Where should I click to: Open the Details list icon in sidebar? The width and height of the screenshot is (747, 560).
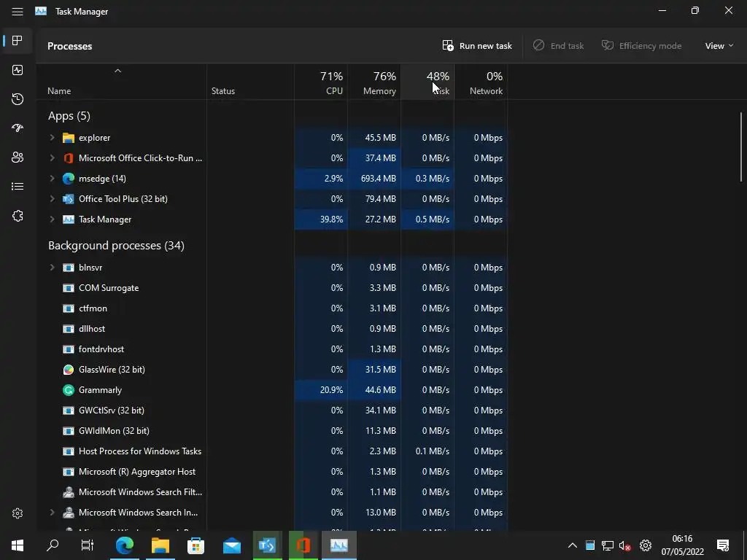pyautogui.click(x=18, y=186)
